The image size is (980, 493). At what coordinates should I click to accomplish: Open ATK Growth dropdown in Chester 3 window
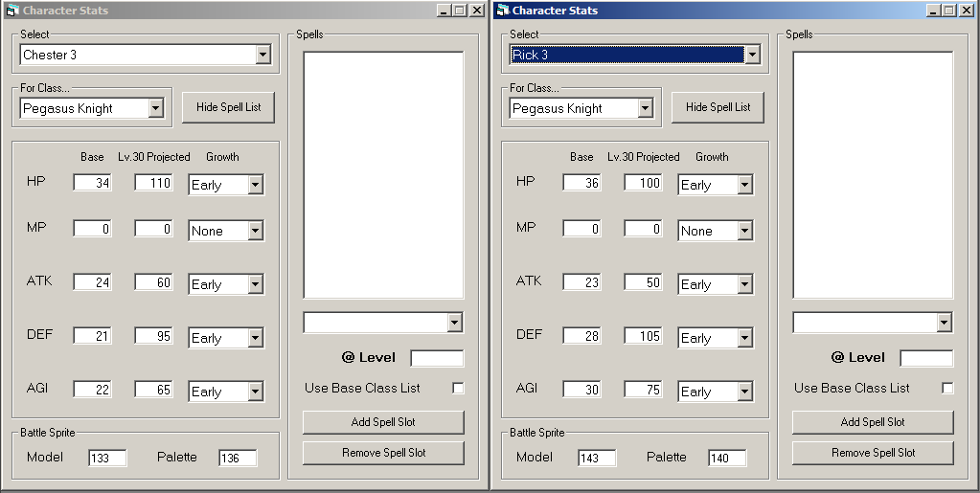tap(255, 284)
